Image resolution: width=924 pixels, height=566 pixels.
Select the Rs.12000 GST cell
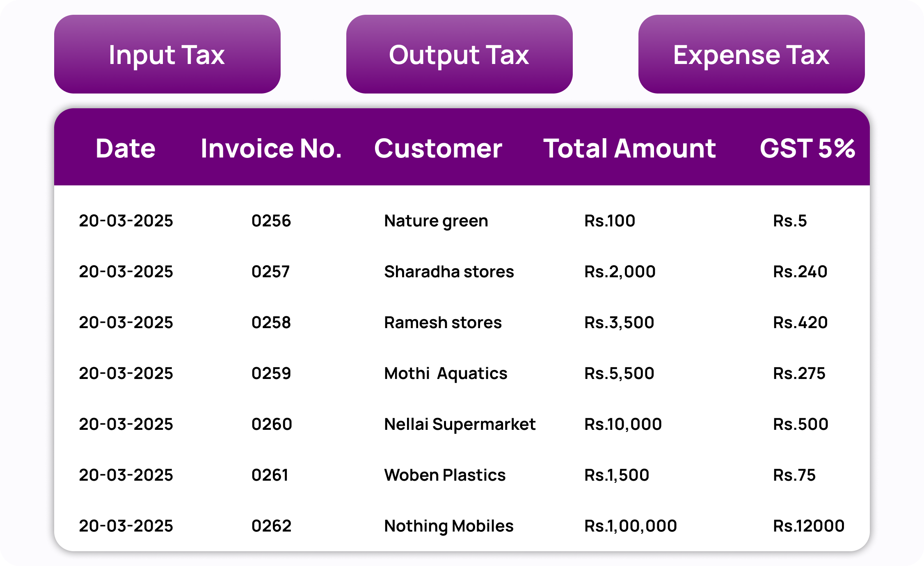[809, 526]
